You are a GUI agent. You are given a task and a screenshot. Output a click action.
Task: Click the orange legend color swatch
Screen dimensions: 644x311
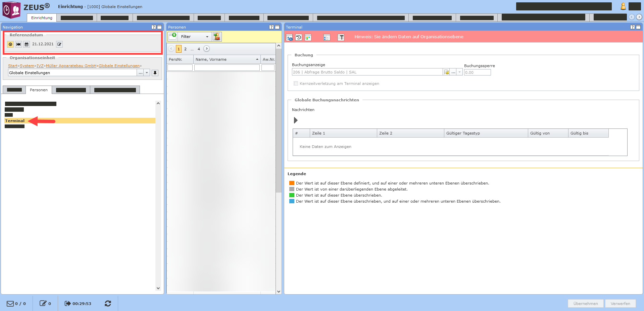coord(292,183)
